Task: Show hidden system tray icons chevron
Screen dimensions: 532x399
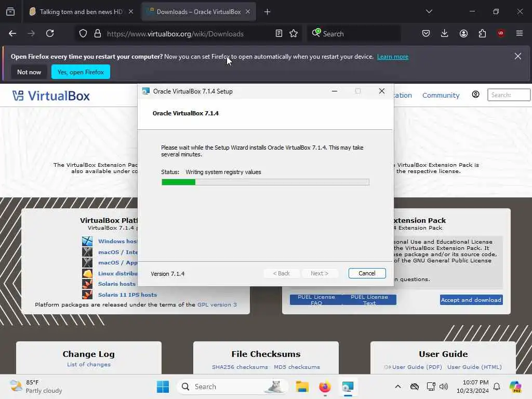Action: click(398, 387)
